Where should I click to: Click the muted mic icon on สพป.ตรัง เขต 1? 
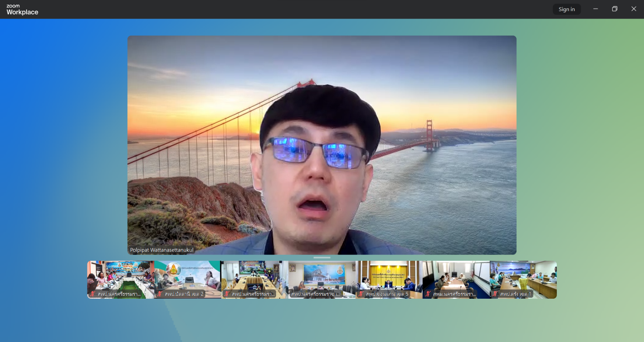pos(495,294)
